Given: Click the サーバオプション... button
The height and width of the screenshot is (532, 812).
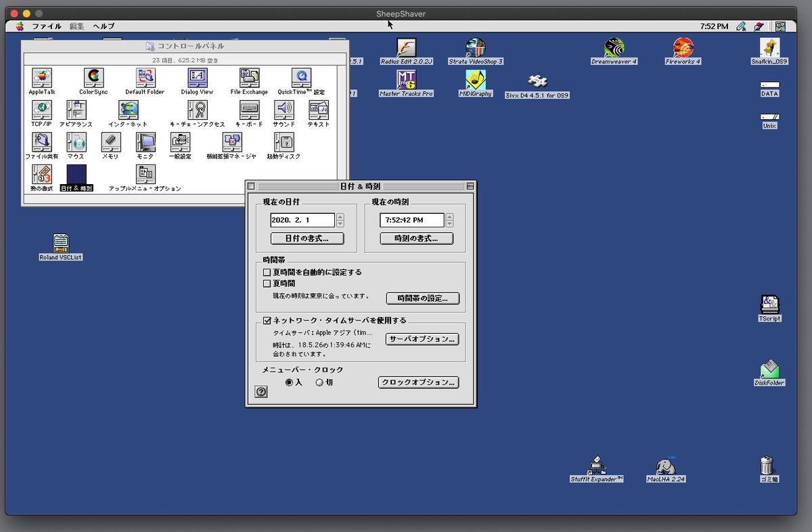Looking at the screenshot, I should (x=423, y=339).
